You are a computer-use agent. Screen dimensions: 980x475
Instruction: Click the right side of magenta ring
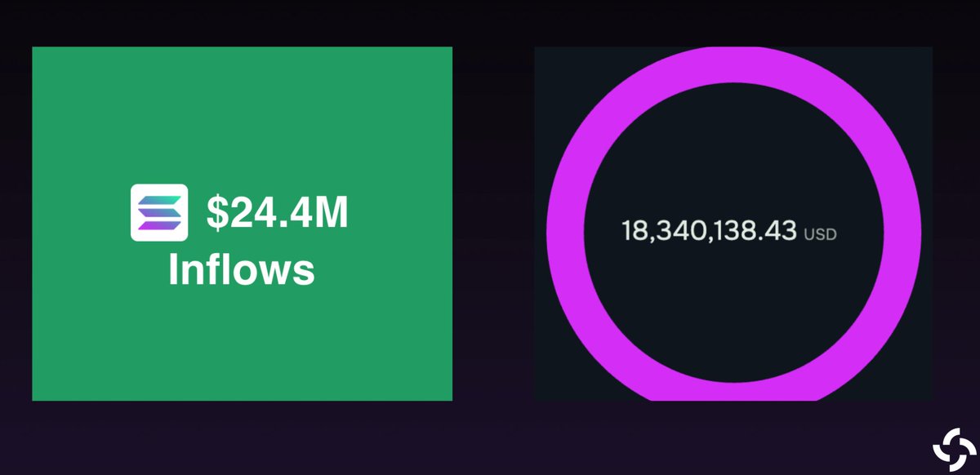click(902, 232)
